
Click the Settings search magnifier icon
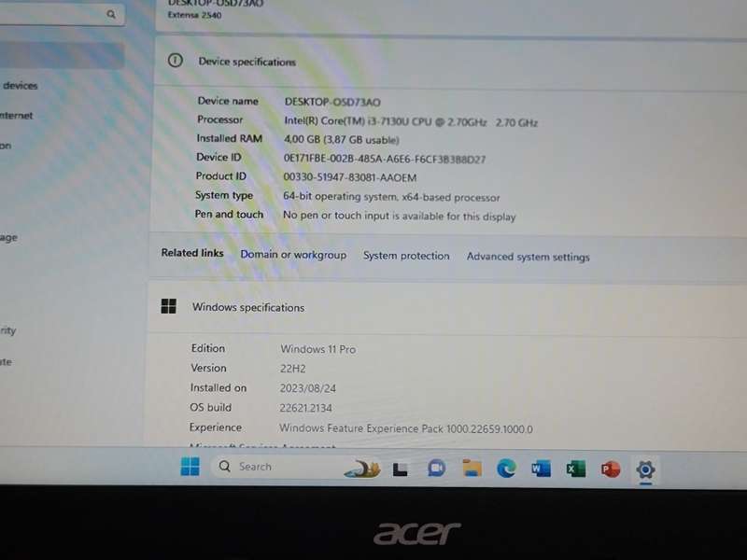coord(111,14)
